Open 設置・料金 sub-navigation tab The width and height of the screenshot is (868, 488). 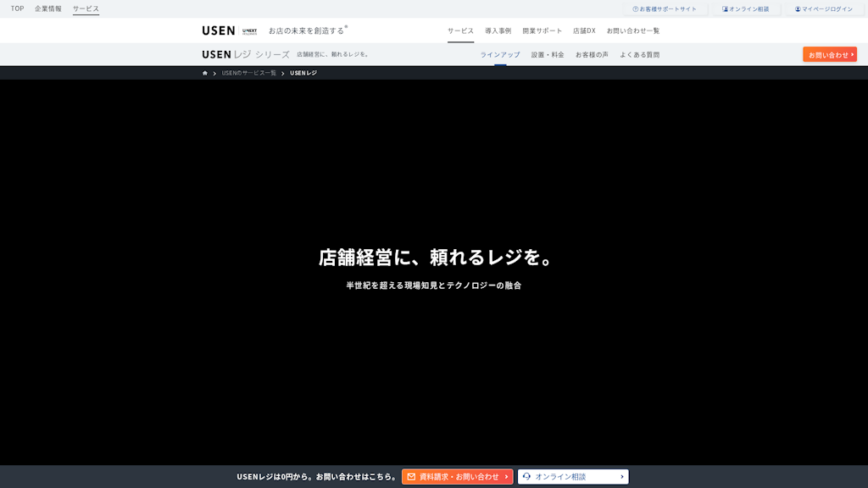pyautogui.click(x=548, y=55)
